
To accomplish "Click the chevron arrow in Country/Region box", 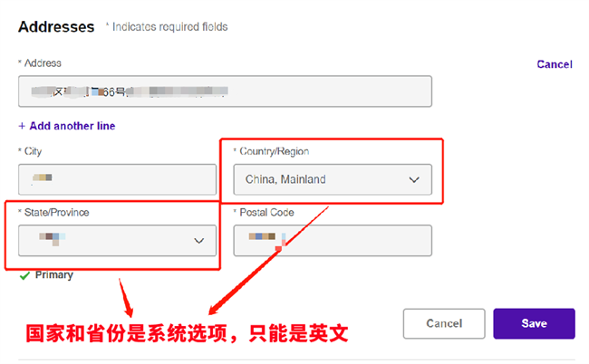I will pyautogui.click(x=414, y=180).
